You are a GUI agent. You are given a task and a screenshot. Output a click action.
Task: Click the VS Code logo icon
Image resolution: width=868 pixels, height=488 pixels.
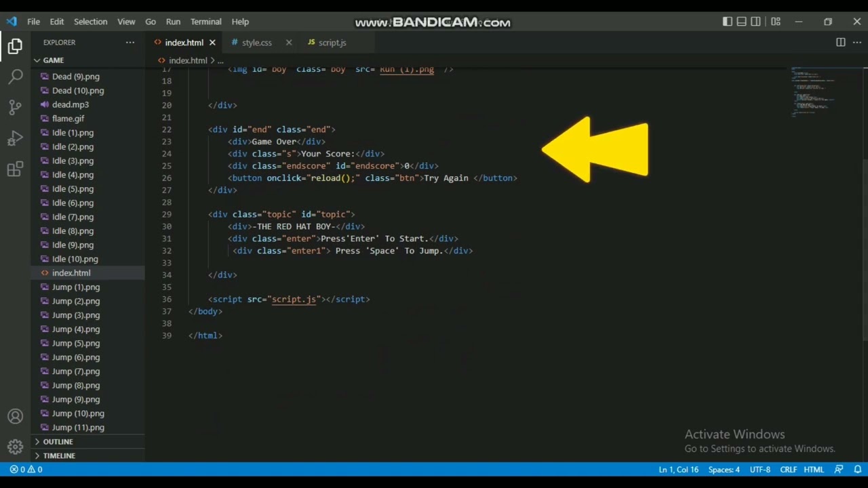pyautogui.click(x=12, y=21)
